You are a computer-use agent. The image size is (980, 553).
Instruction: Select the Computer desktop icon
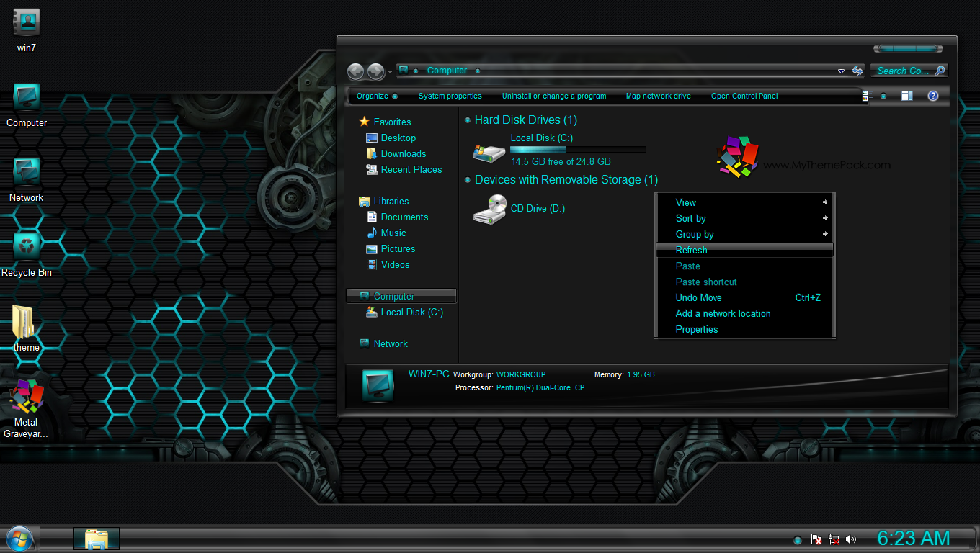click(x=27, y=105)
